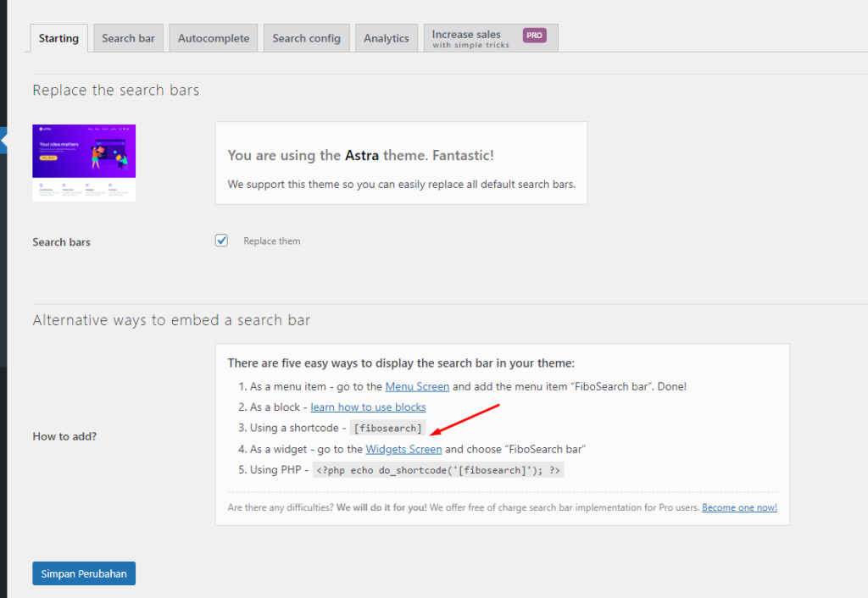Switch to the Starting tab

tap(58, 38)
